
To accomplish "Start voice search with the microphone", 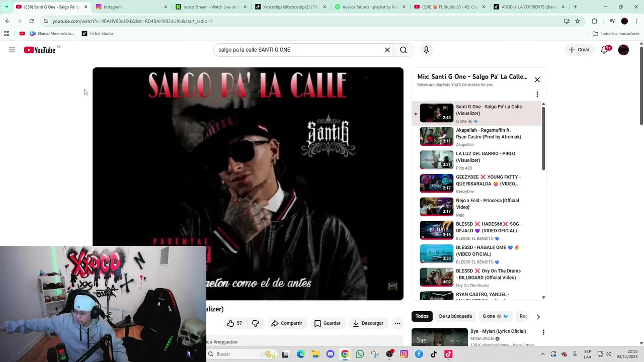I will (x=426, y=50).
